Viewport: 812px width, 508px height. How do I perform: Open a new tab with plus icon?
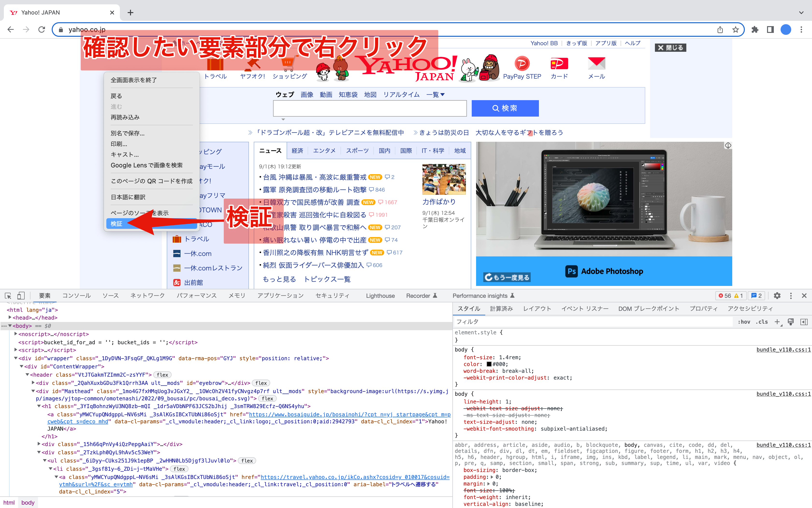click(130, 12)
